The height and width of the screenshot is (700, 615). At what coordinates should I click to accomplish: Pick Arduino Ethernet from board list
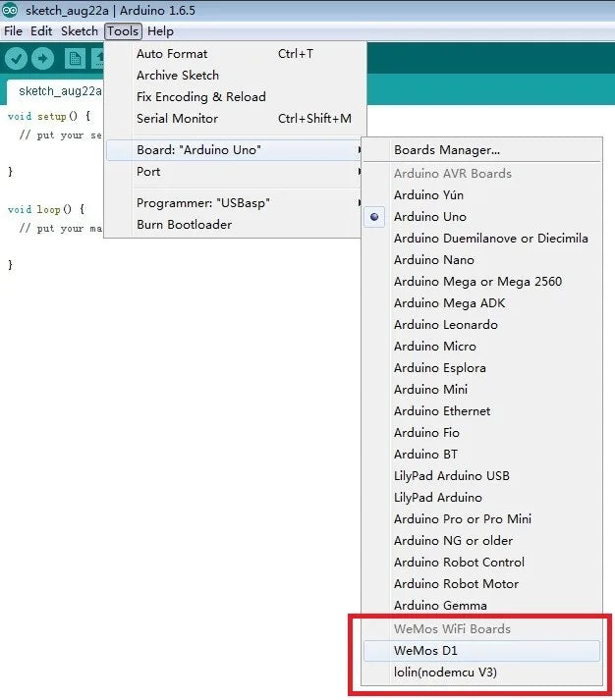pos(481,411)
